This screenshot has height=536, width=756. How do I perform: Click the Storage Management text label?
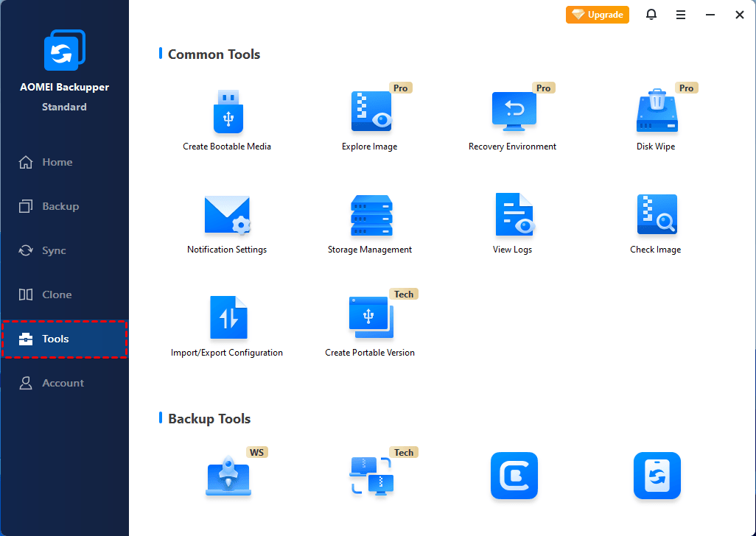(x=369, y=250)
